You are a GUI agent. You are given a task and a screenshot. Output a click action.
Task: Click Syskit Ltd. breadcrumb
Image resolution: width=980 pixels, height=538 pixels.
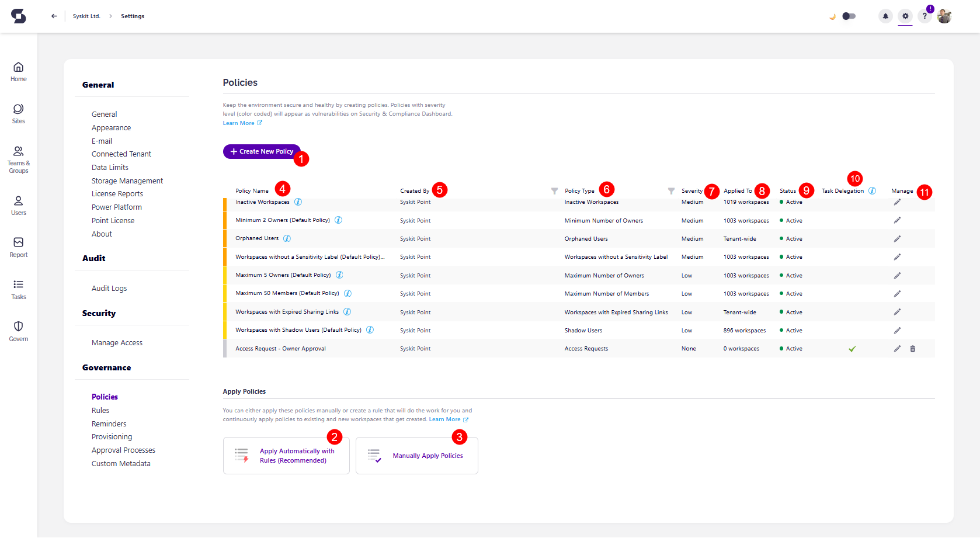[x=86, y=16]
